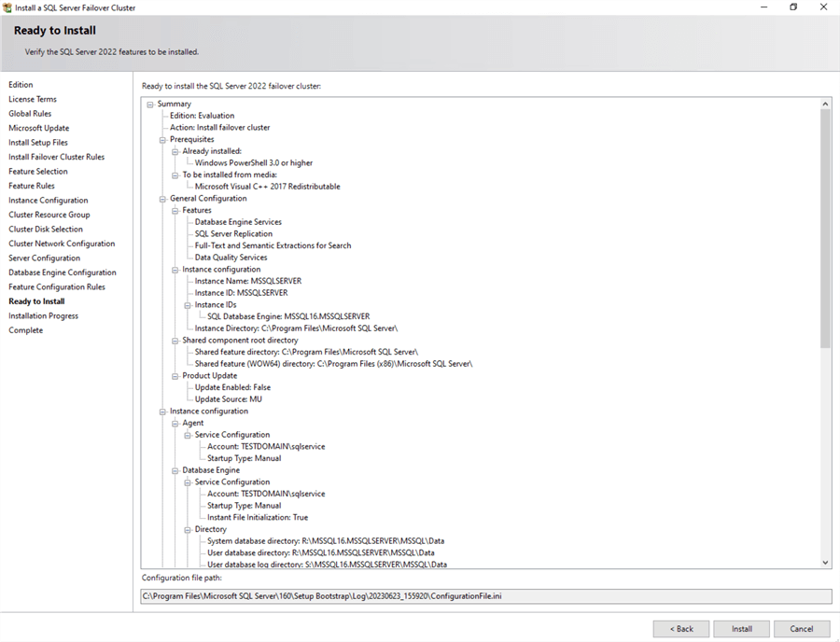Collapse the Product Update node
This screenshot has height=642, width=840.
click(x=175, y=376)
